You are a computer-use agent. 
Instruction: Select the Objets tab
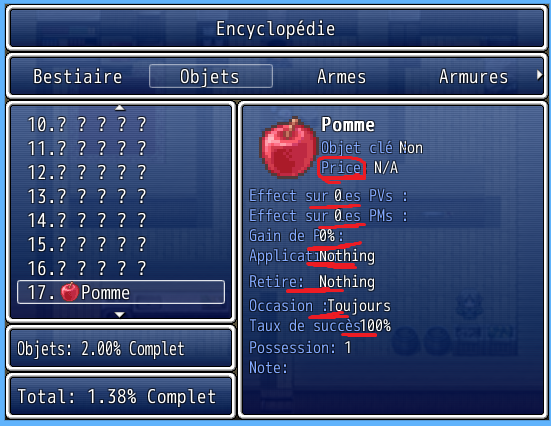click(210, 76)
